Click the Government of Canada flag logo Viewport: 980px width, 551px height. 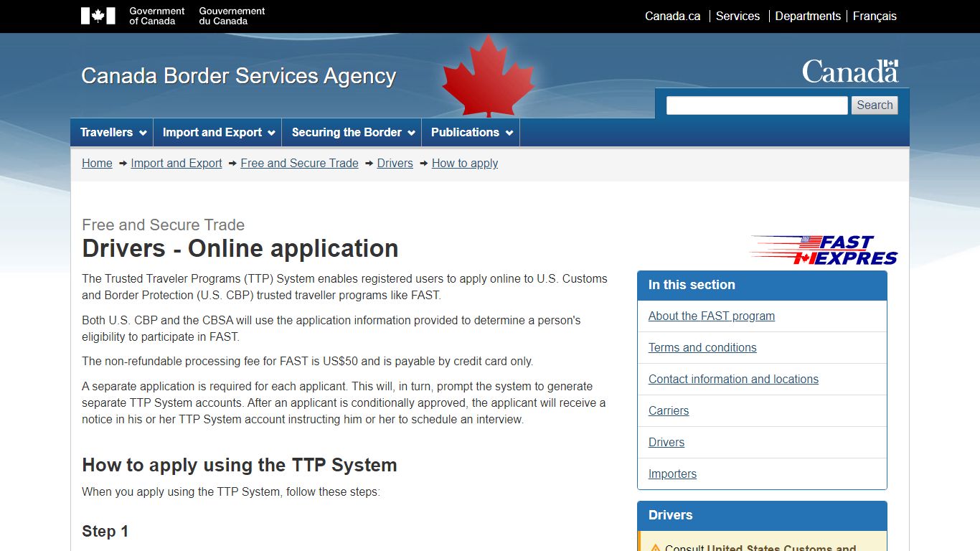[x=98, y=16]
